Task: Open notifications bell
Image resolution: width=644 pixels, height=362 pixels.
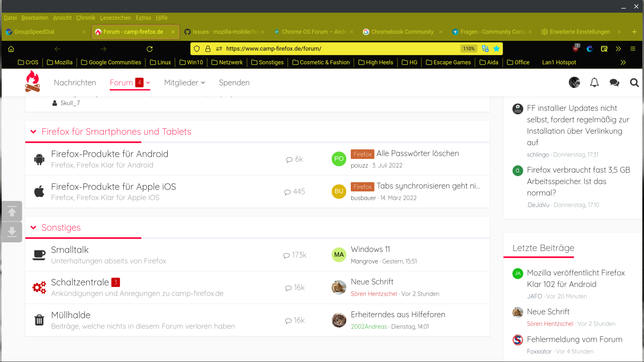Action: click(594, 82)
